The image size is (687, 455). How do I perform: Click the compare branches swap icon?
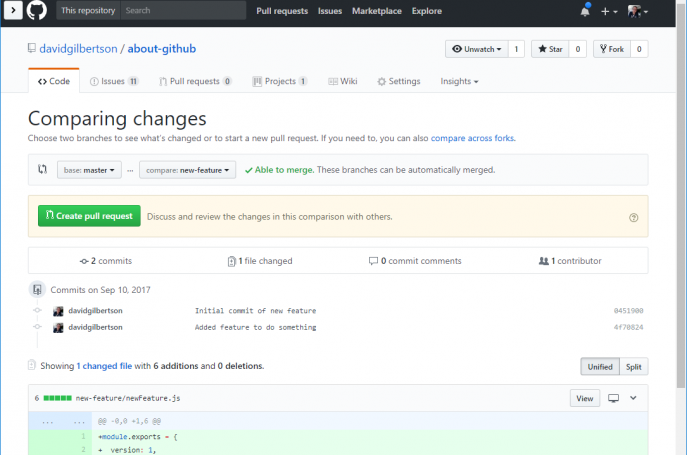(42, 169)
